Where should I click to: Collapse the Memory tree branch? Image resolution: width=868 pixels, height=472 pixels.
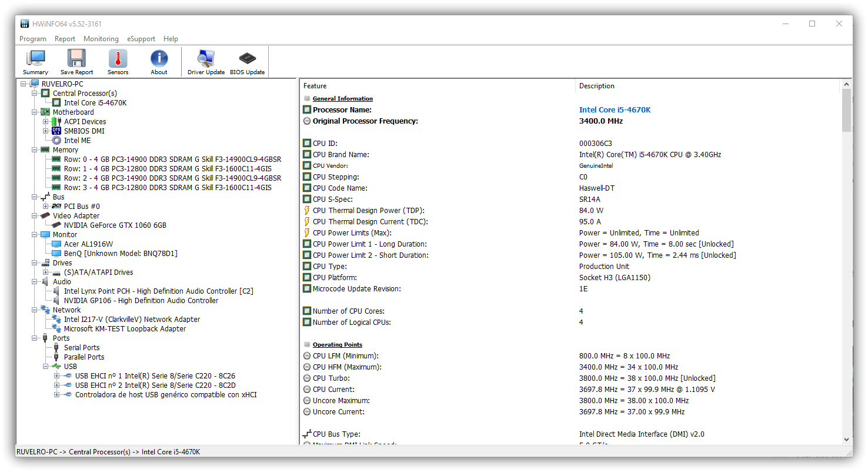(35, 150)
